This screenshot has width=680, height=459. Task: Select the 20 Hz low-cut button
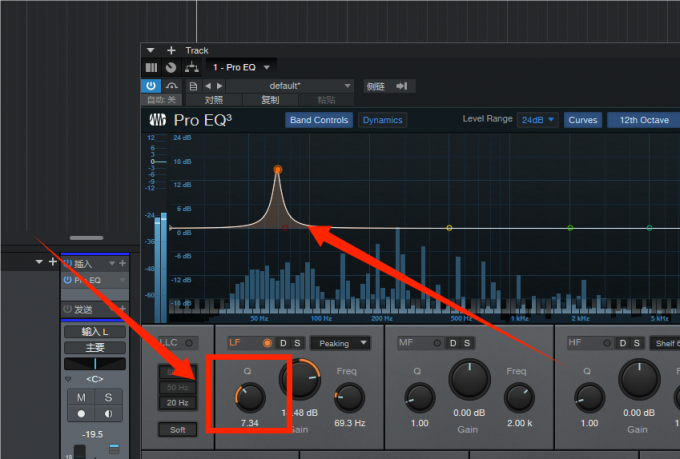click(177, 403)
